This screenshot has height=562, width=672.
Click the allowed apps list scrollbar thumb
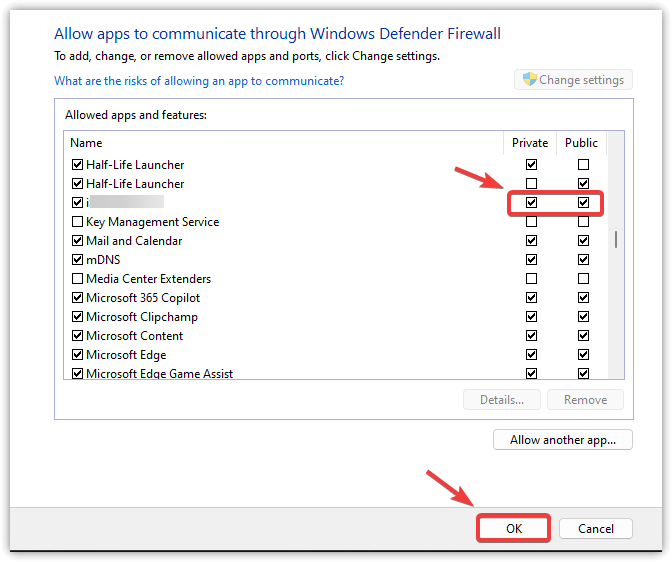(616, 240)
